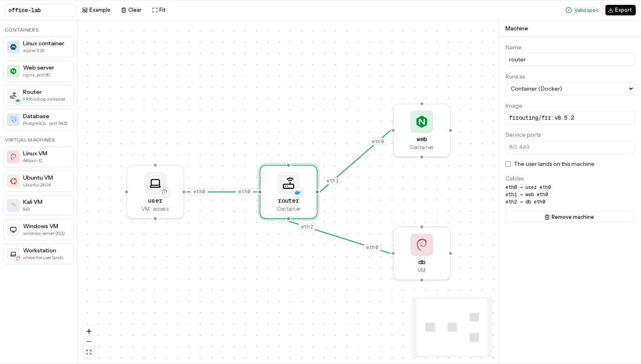Image resolution: width=641 pixels, height=364 pixels.
Task: Click the web node nginx icon on canvas
Action: (x=422, y=122)
